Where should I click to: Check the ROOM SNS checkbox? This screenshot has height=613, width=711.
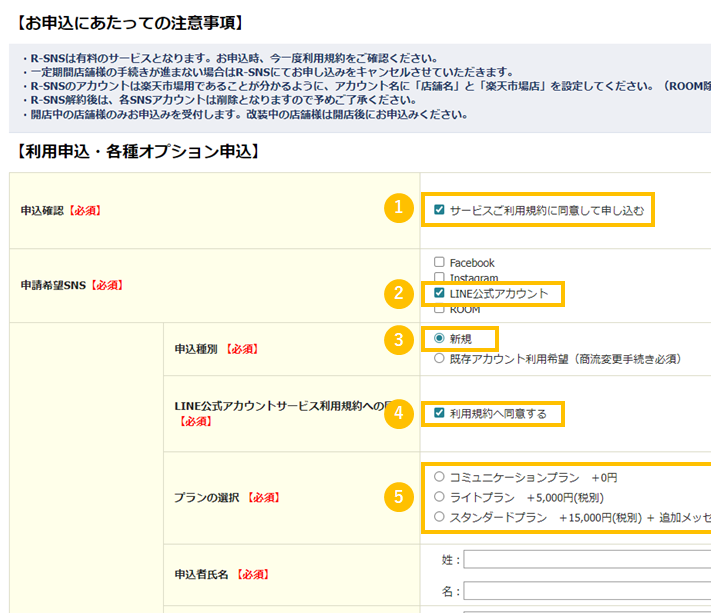point(439,309)
